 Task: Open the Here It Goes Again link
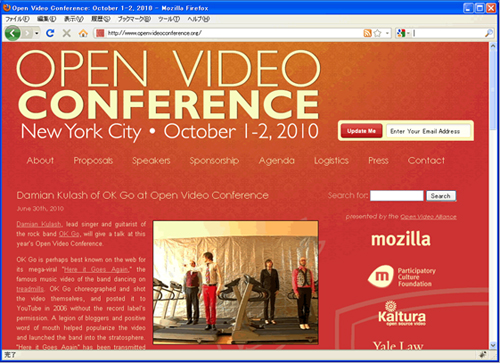pos(96,269)
